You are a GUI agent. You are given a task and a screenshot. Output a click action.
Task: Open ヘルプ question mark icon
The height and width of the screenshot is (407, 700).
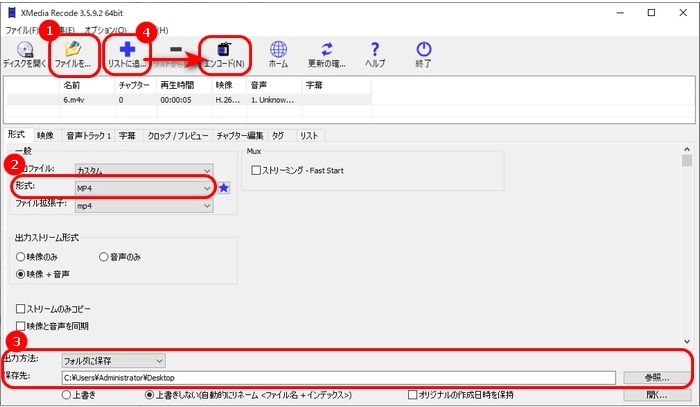tap(375, 53)
